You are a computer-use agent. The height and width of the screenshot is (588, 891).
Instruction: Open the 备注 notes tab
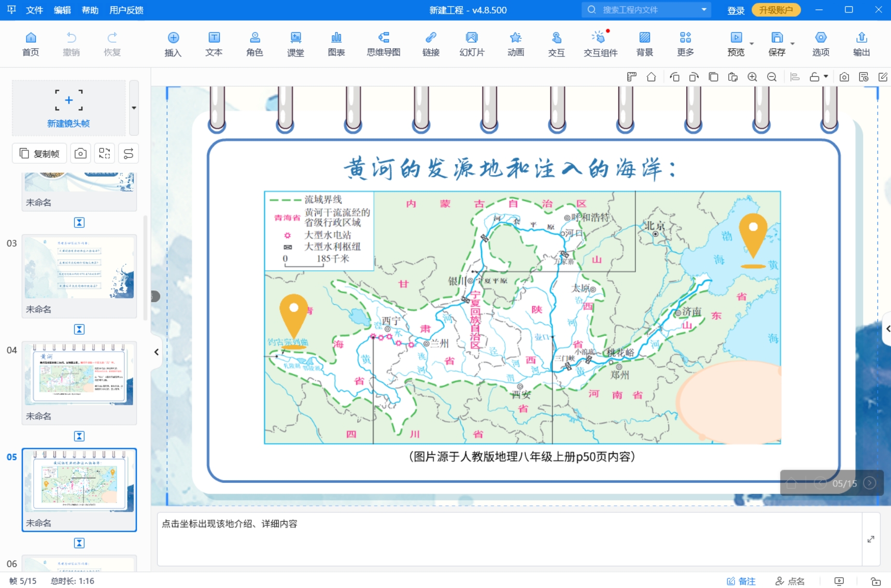[x=741, y=581]
